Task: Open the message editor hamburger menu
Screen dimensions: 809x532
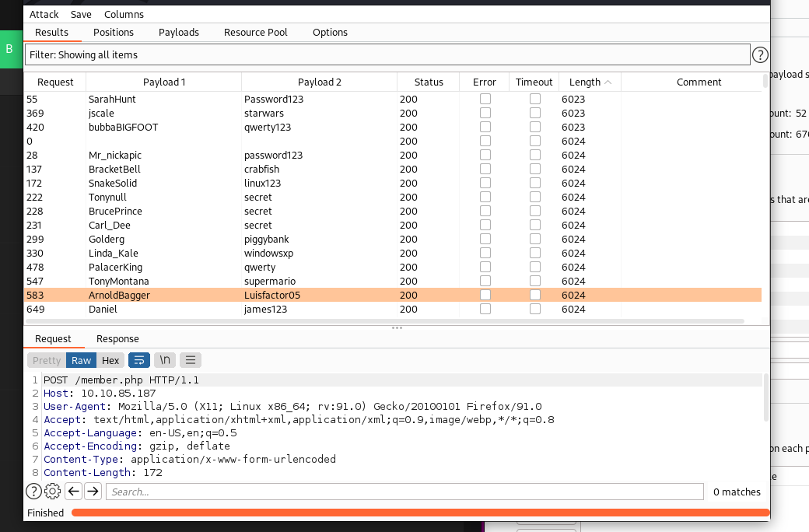Action: coord(190,360)
